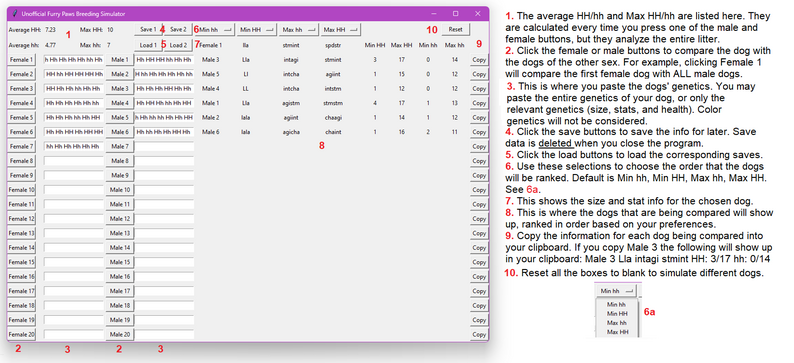This screenshot has height=363, width=794.
Task: Click the Male 2 button
Action: coord(120,74)
